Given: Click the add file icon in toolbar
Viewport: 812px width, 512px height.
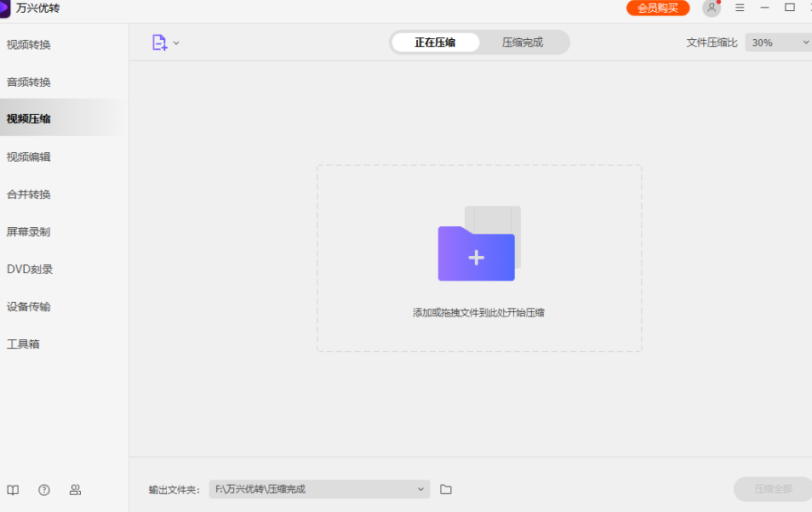Looking at the screenshot, I should 159,43.
